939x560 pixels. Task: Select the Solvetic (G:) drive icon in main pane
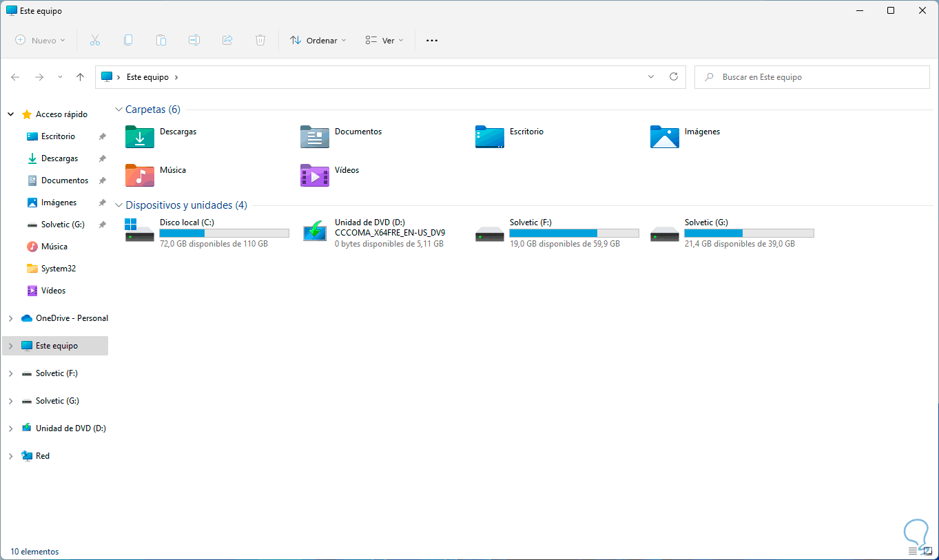pyautogui.click(x=665, y=234)
